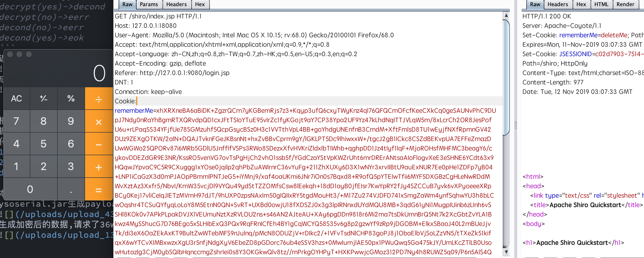Click the decimal point calculator key
644x258 pixels.
tap(71, 189)
